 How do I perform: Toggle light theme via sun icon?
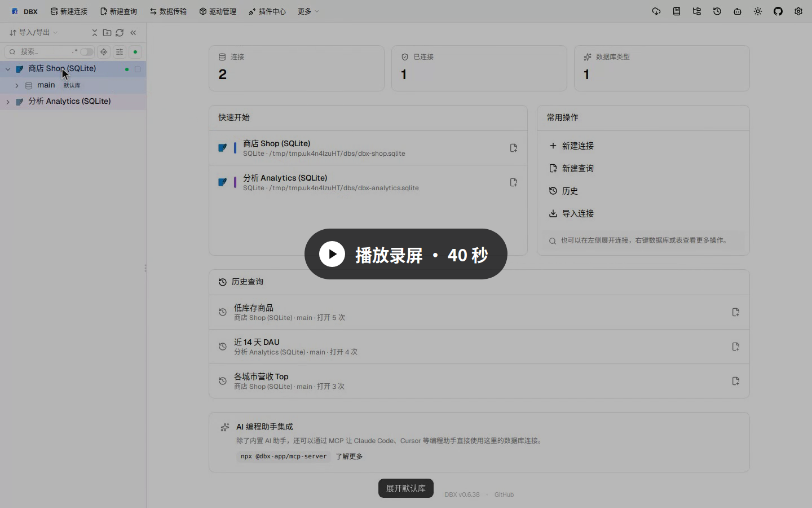pyautogui.click(x=758, y=11)
